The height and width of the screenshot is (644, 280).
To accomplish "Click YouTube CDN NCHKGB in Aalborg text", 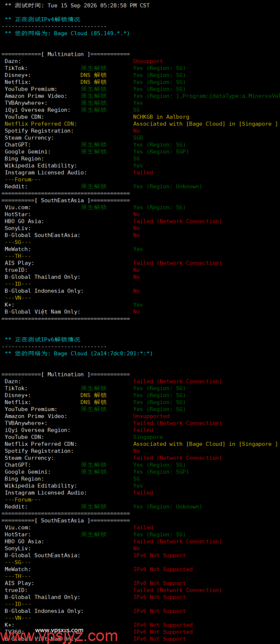I will point(161,117).
